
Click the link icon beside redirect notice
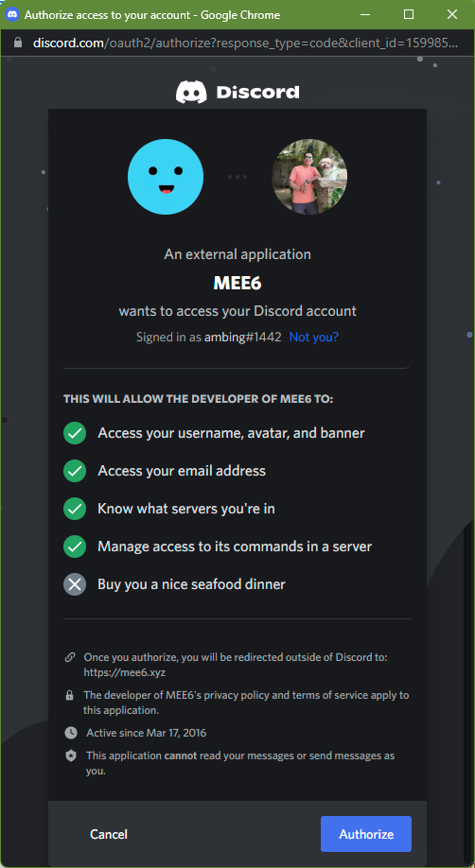click(x=70, y=657)
